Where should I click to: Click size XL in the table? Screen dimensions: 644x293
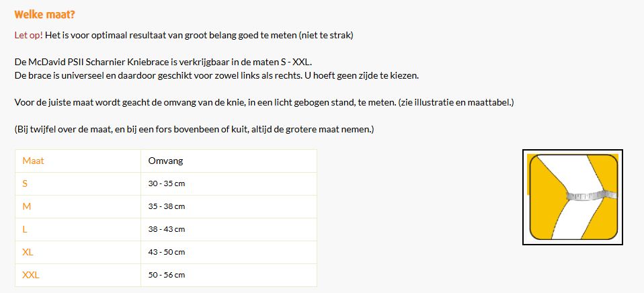[28, 252]
